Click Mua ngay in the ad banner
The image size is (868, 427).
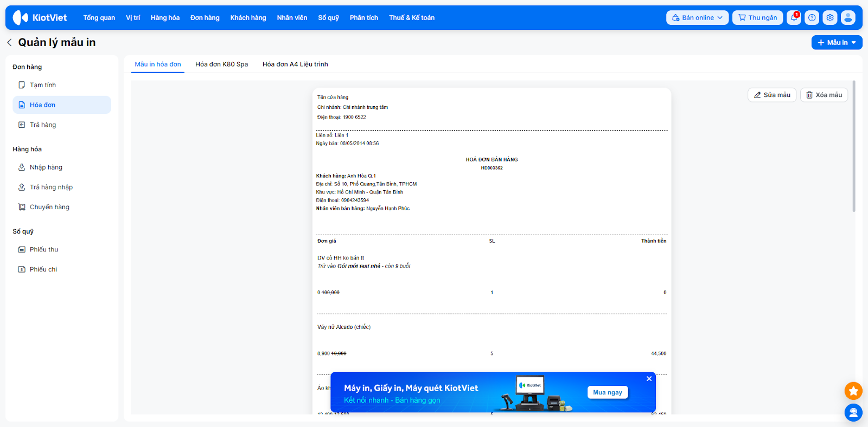(x=608, y=392)
